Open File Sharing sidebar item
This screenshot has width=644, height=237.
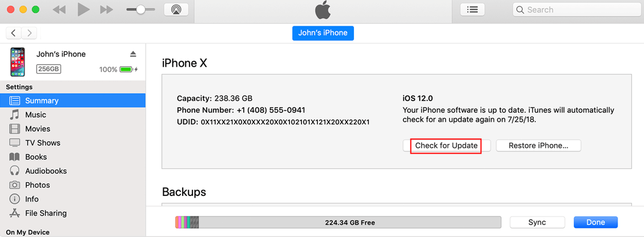tap(46, 213)
